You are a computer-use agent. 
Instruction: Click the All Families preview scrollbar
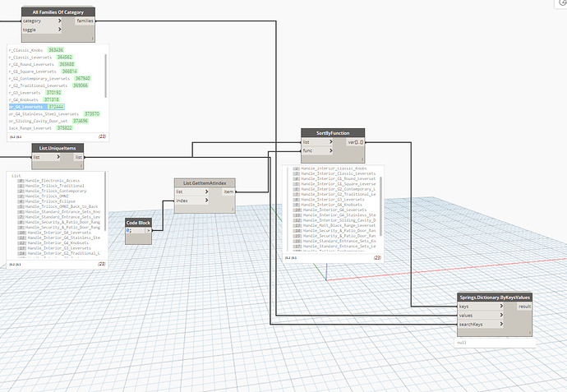click(105, 76)
